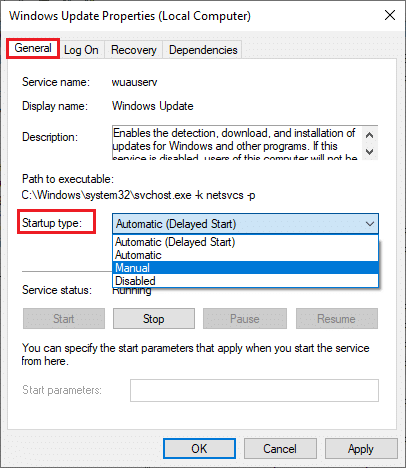Click the OK button
406x468 pixels.
(x=199, y=449)
